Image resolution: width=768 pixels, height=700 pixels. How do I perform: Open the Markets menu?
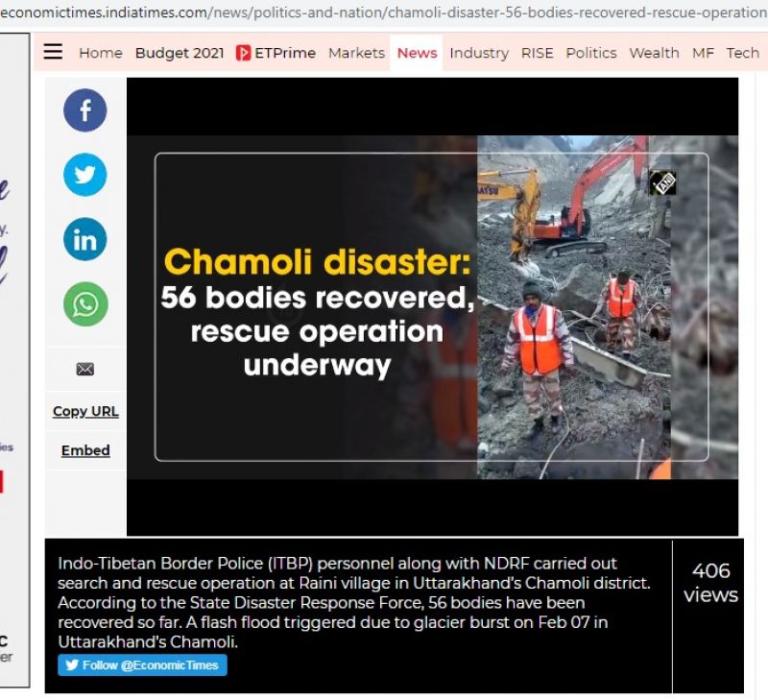click(x=356, y=53)
